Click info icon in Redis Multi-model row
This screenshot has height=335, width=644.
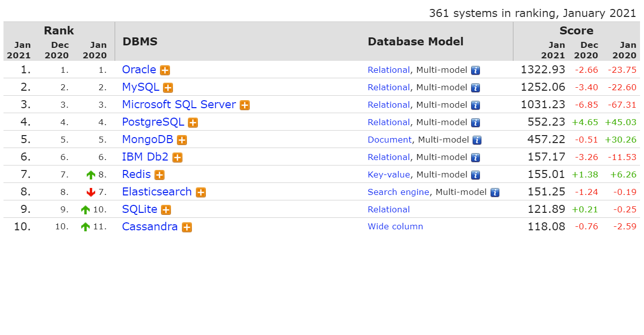tap(476, 175)
